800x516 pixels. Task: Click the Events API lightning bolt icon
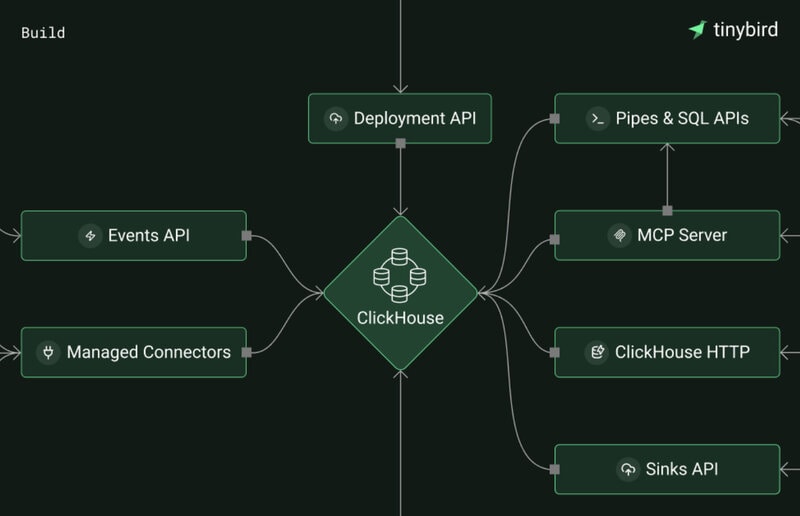pos(90,236)
